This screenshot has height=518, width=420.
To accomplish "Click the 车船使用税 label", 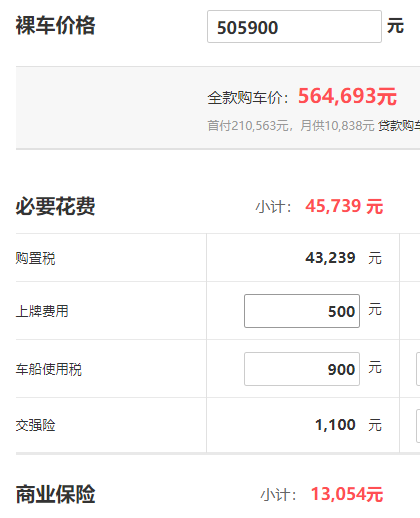I will point(49,369).
